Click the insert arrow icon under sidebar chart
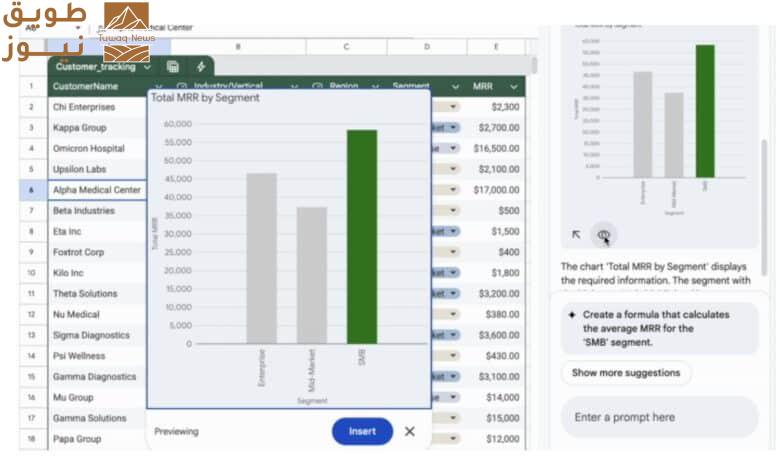780x470 pixels. (576, 234)
